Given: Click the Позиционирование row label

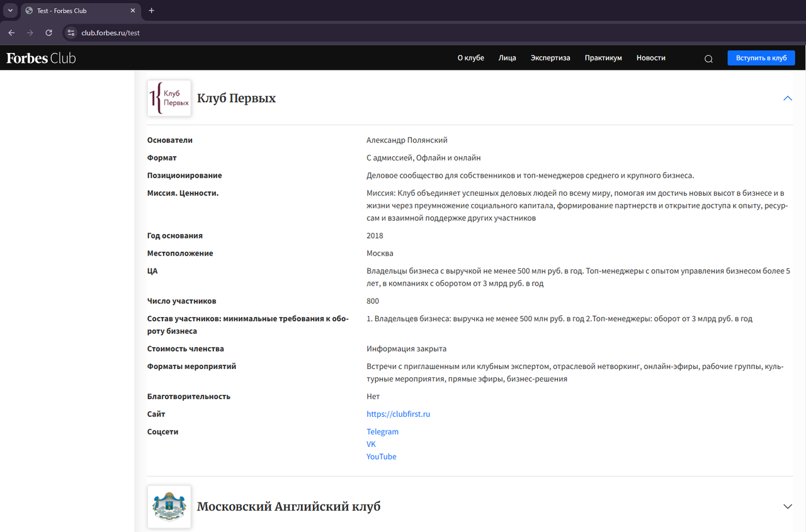Looking at the screenshot, I should point(184,176).
